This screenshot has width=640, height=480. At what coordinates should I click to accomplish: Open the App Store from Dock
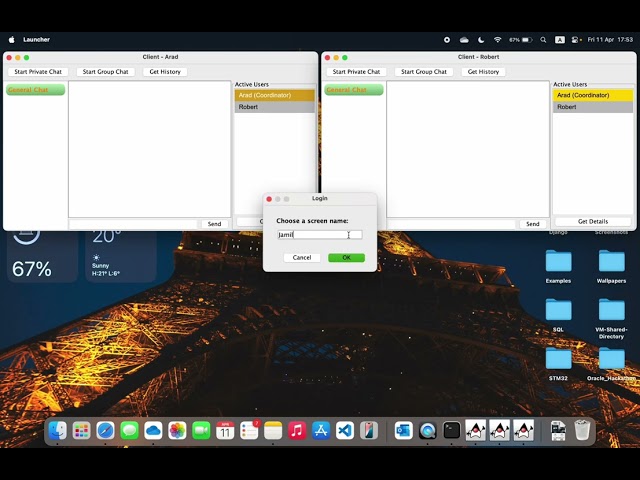click(321, 431)
